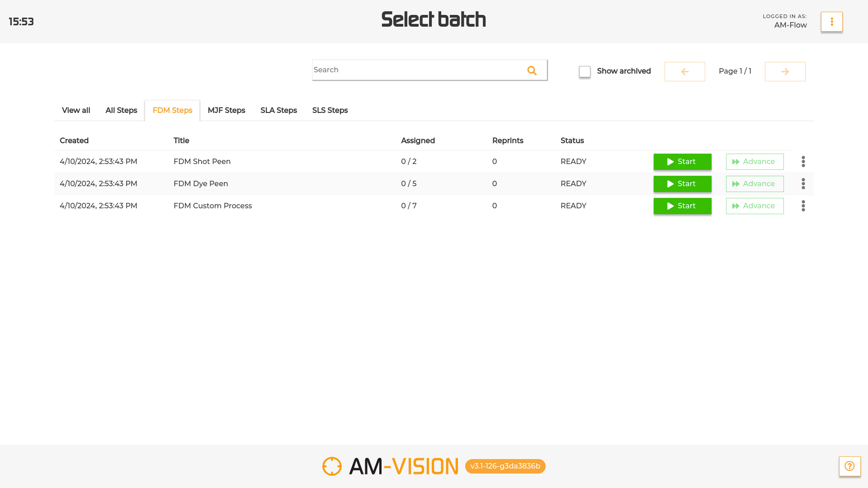Open options menu for FDM Custom Process

803,206
